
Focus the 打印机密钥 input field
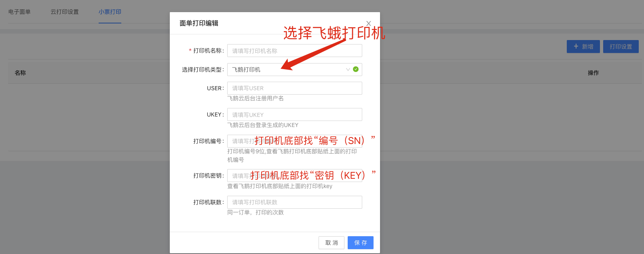pos(294,176)
